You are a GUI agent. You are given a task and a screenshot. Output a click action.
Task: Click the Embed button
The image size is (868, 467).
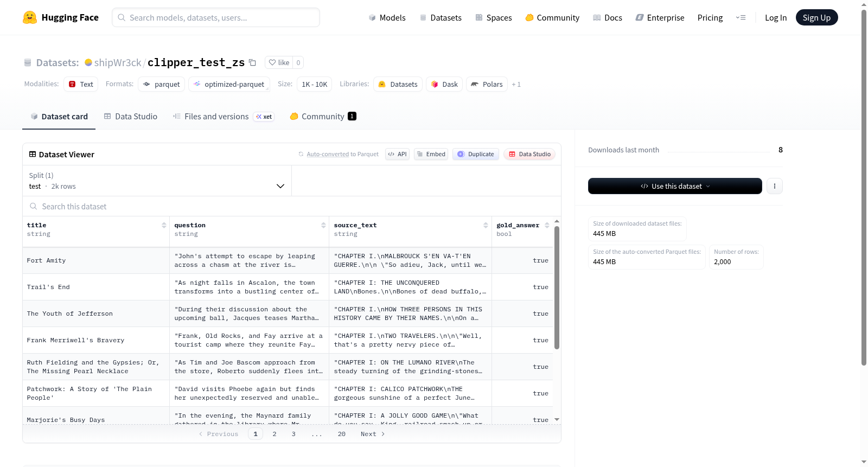pos(431,154)
